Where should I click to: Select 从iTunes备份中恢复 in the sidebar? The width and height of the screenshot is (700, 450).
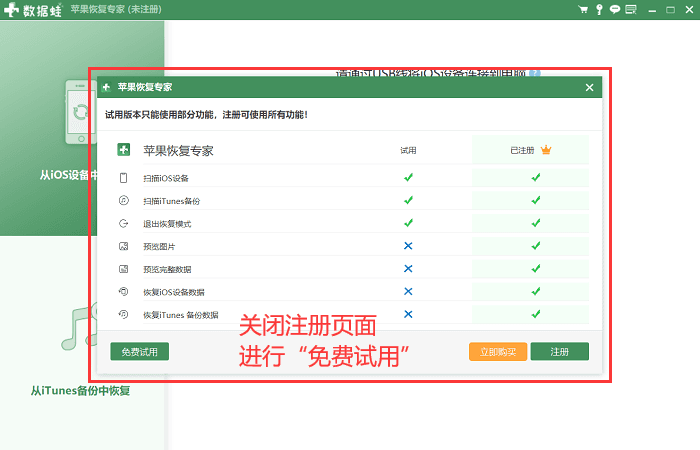(80, 391)
